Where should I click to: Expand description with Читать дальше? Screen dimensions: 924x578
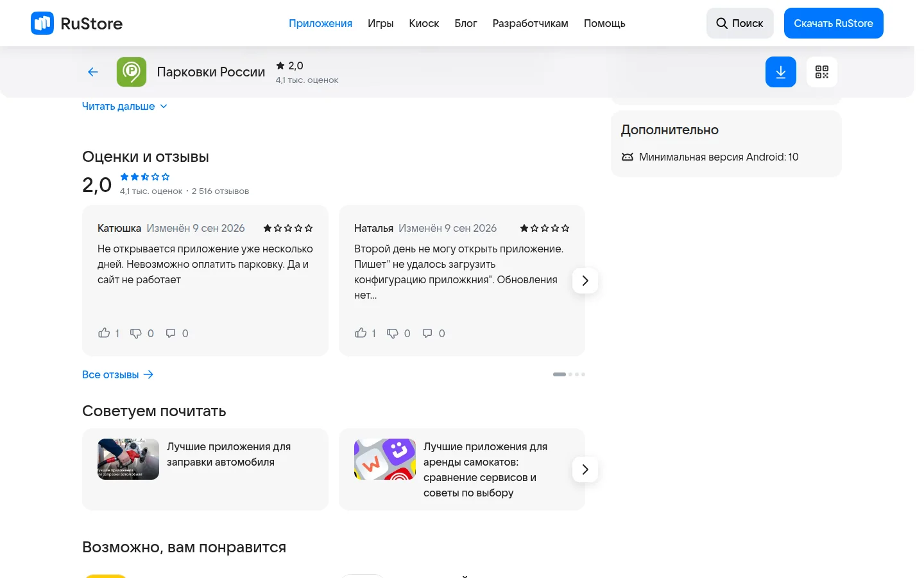pos(124,106)
